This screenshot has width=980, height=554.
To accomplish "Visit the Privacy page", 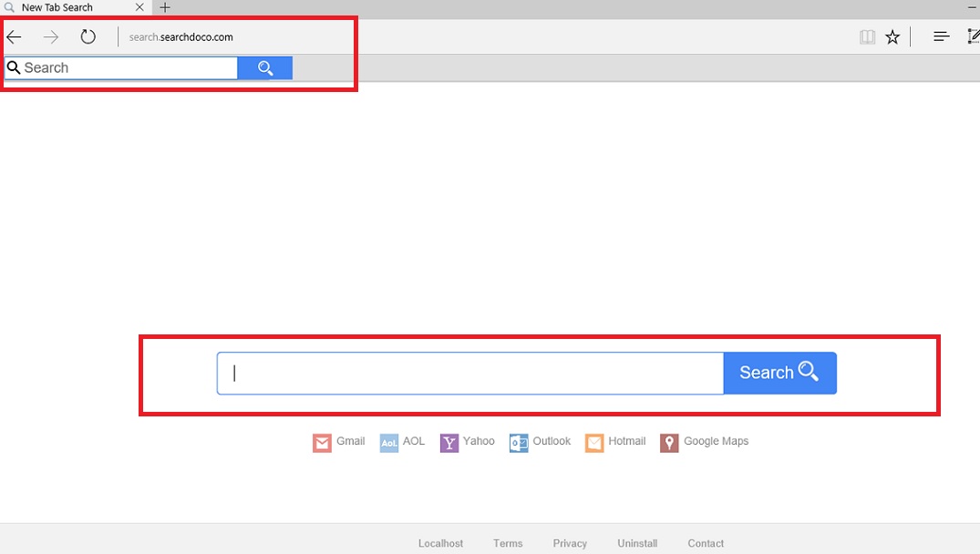I will coord(570,542).
